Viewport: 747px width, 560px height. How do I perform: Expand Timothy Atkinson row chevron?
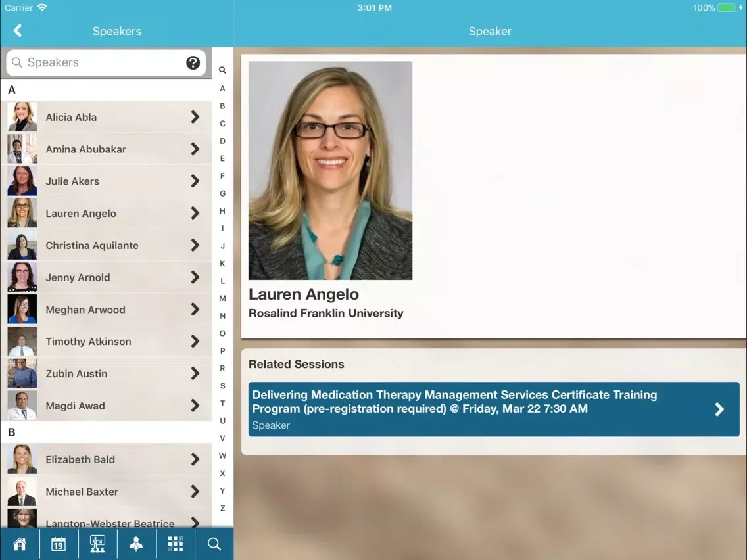195,341
